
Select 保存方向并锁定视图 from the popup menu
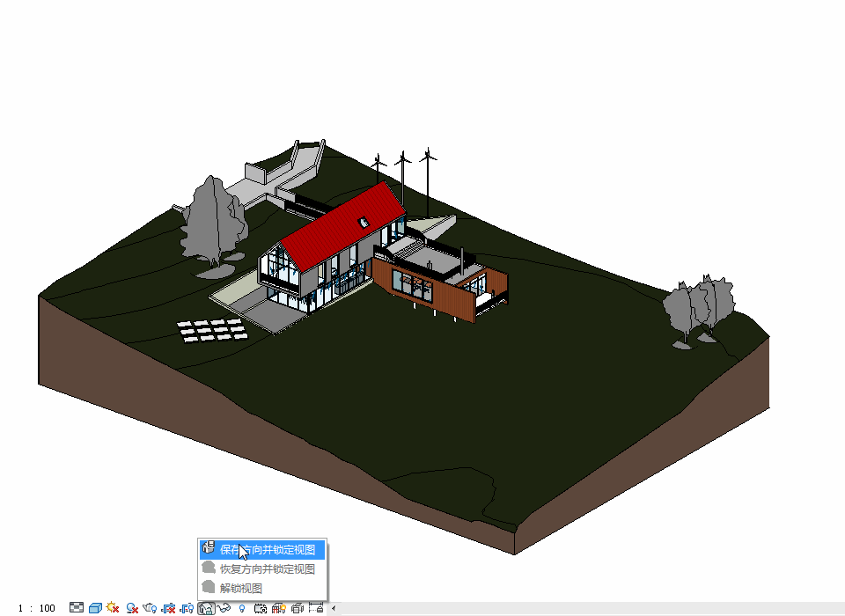point(267,550)
